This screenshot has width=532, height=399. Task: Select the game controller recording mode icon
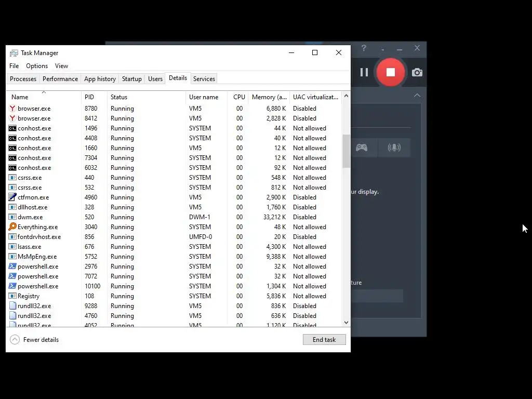coord(362,147)
